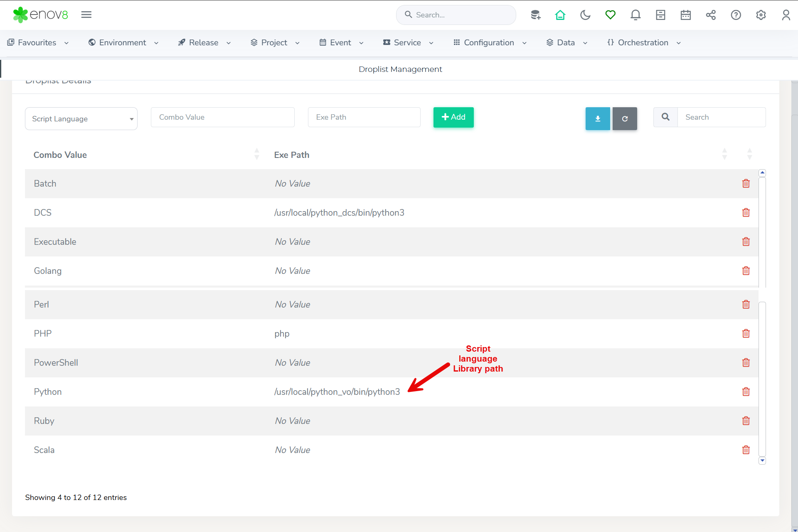
Task: Click the home icon in top bar
Action: click(560, 15)
